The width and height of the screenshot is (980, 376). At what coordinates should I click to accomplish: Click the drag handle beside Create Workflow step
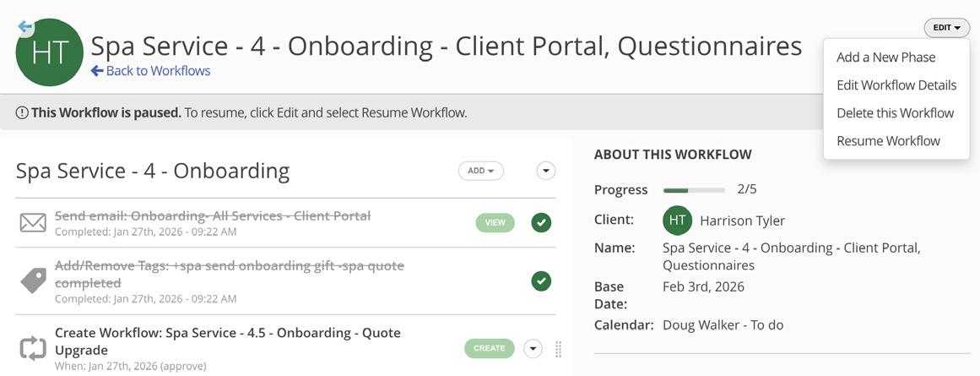point(558,348)
